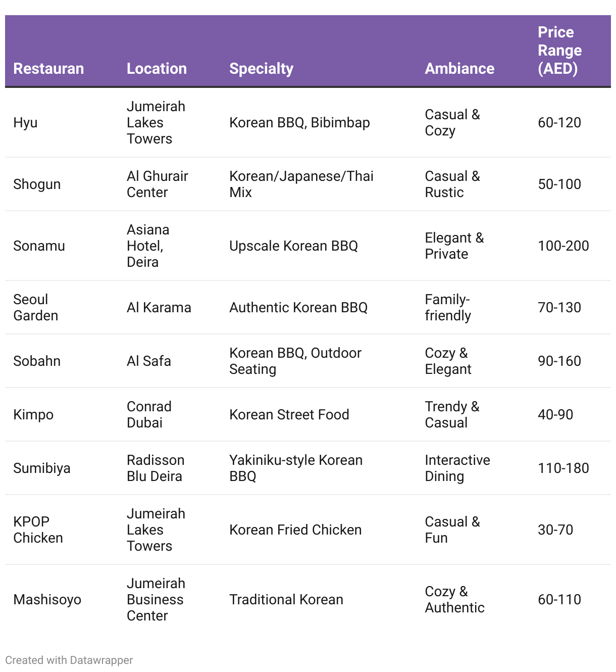Open the Created with Datawrapper link
The width and height of the screenshot is (616, 672).
[x=69, y=660]
